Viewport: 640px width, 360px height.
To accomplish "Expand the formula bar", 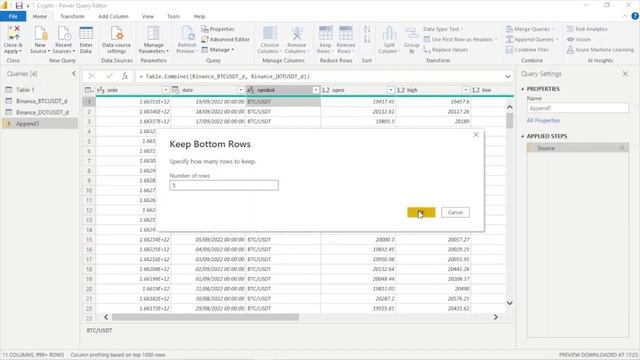I will 508,76.
